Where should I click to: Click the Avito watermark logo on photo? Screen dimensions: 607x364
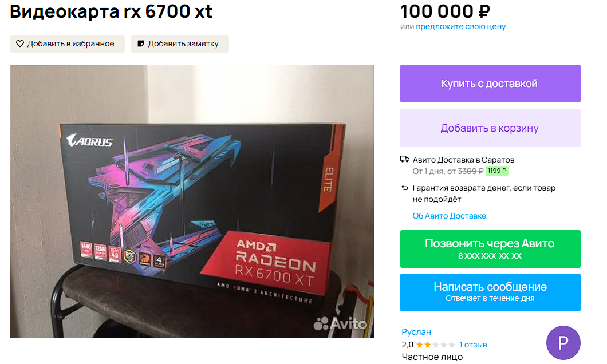(340, 323)
